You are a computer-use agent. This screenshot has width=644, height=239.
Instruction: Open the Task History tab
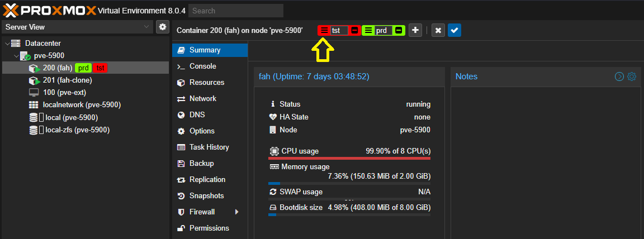[x=210, y=147]
